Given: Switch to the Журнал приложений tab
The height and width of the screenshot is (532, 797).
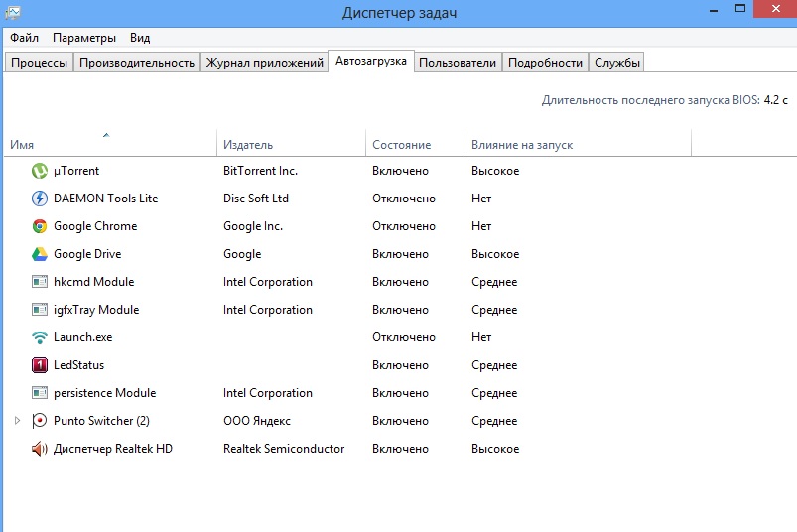Looking at the screenshot, I should tap(264, 63).
